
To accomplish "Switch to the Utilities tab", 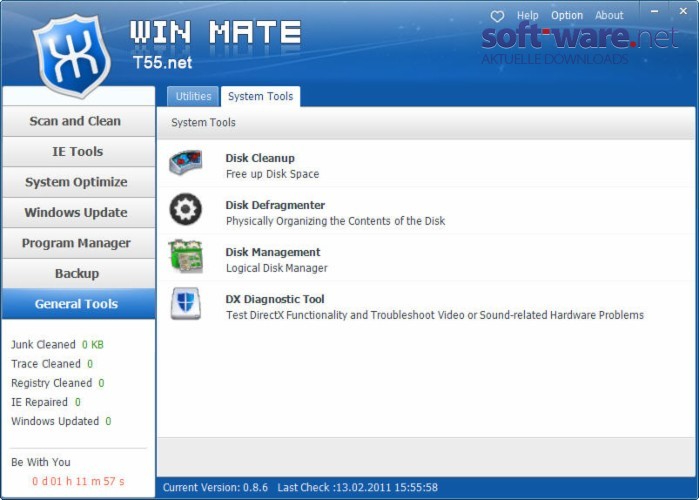I will (193, 96).
